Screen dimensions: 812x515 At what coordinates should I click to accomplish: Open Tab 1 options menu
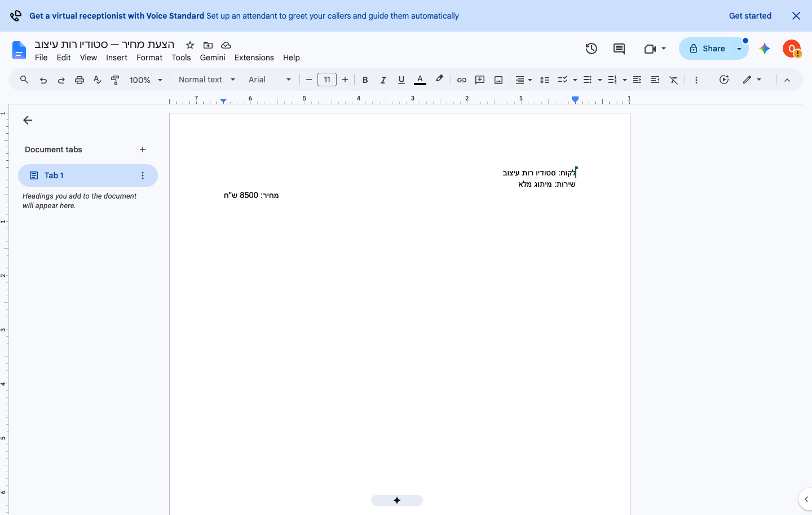click(143, 175)
